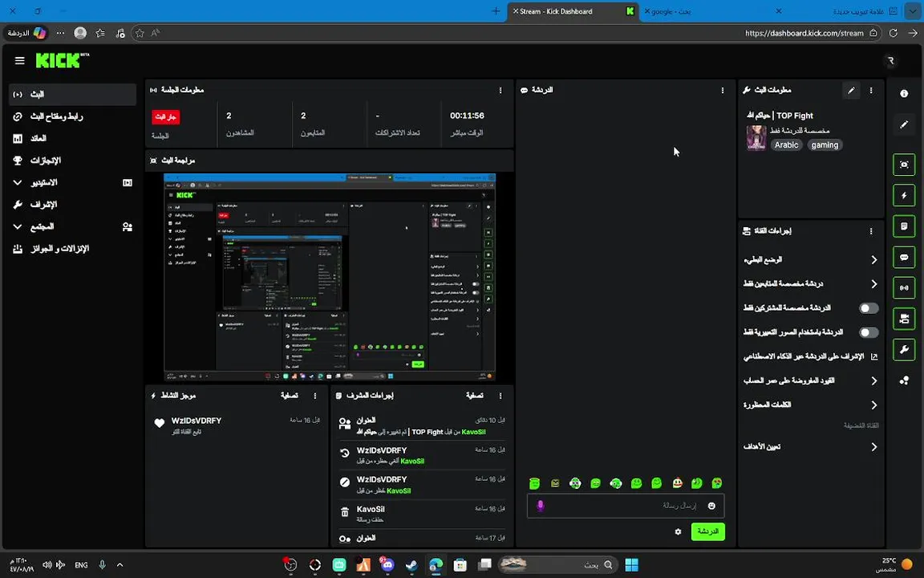
Task: Expand account age restrictions chevron
Action: pos(874,381)
